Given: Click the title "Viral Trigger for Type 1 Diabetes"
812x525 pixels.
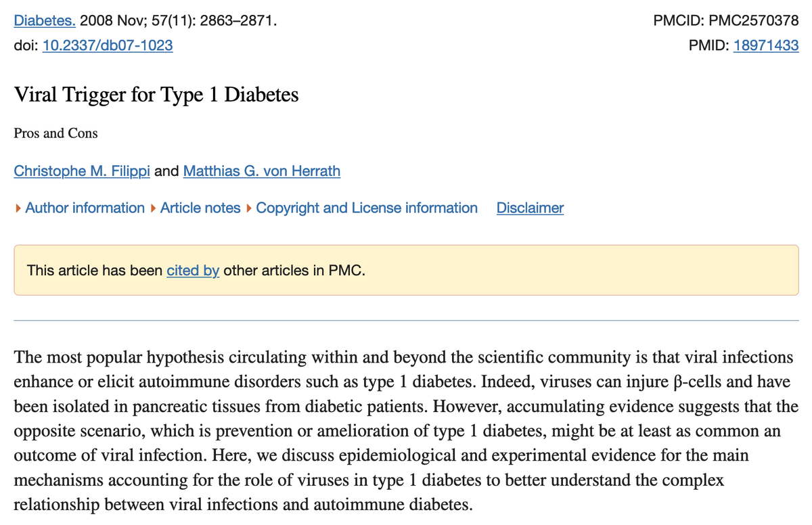Looking at the screenshot, I should click(156, 95).
